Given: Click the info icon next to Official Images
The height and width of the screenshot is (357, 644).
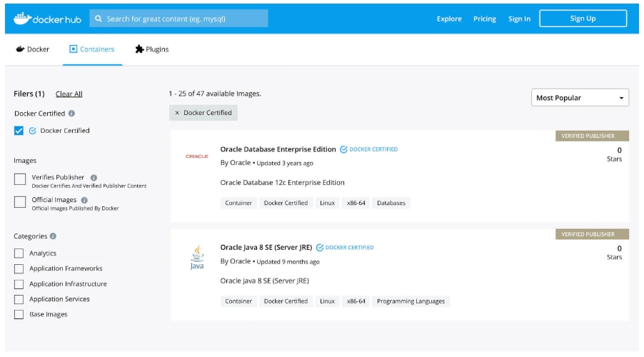Looking at the screenshot, I should coord(84,200).
